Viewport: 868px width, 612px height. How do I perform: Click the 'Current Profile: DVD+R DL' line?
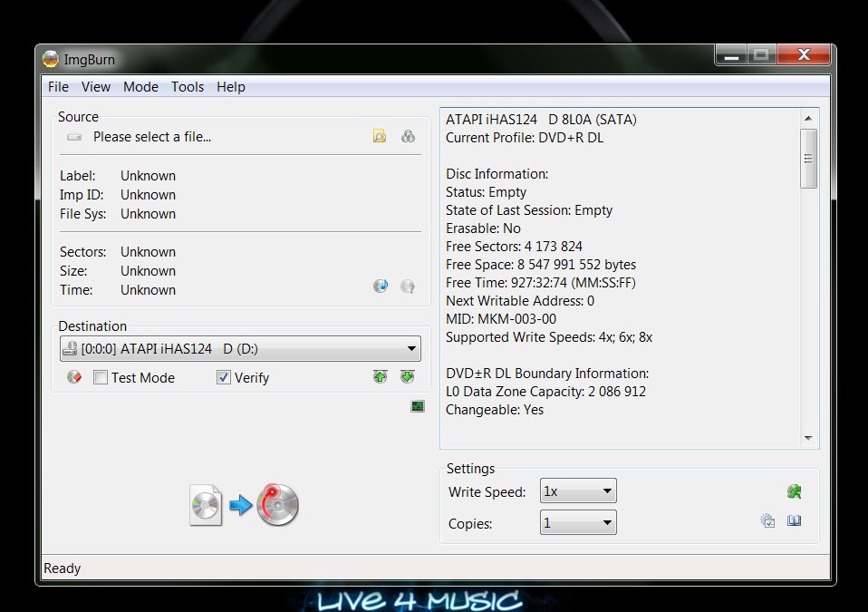coord(525,138)
